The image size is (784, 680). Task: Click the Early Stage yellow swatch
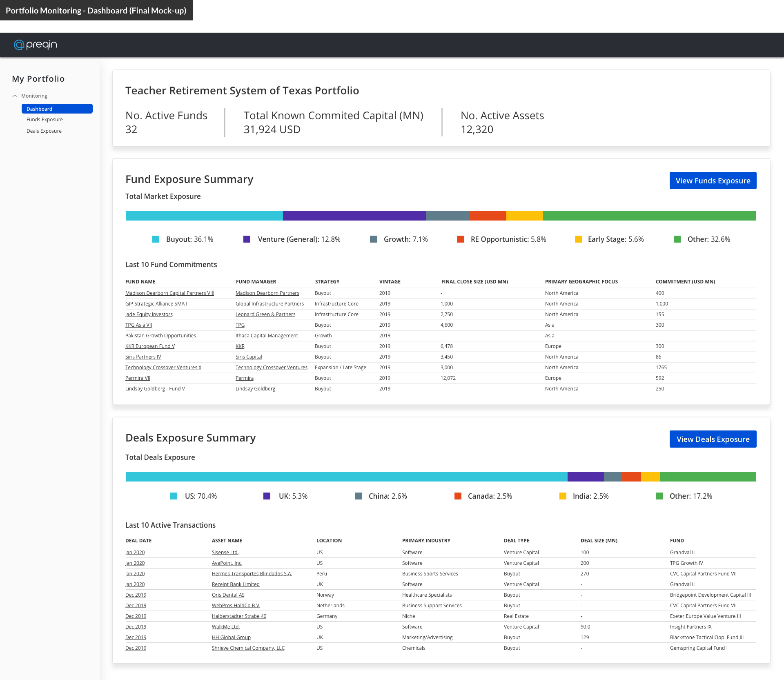pyautogui.click(x=578, y=239)
